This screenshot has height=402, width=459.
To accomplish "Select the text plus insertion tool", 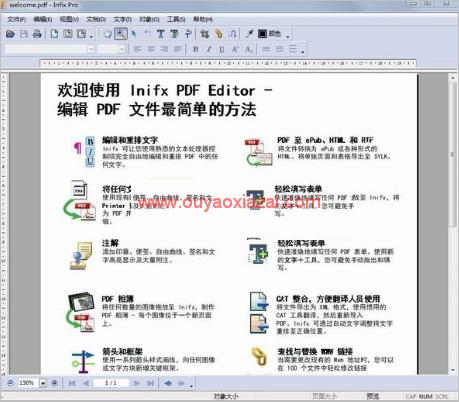I will (x=188, y=34).
